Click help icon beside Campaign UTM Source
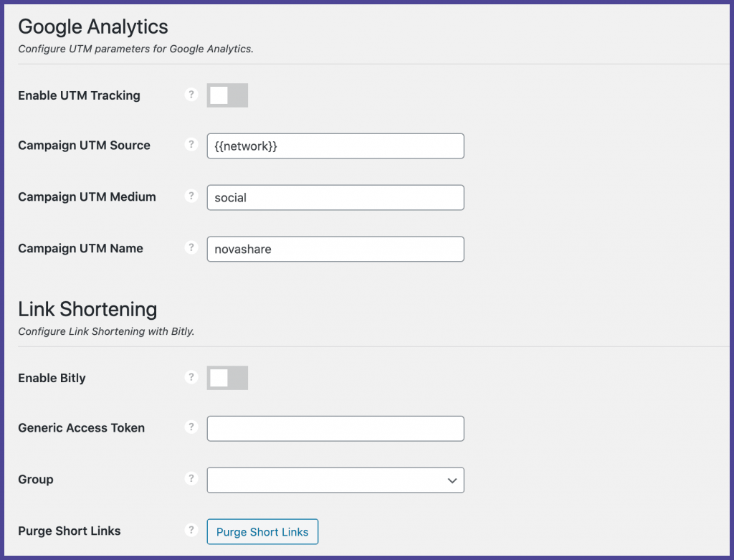This screenshot has height=560, width=734. [191, 144]
